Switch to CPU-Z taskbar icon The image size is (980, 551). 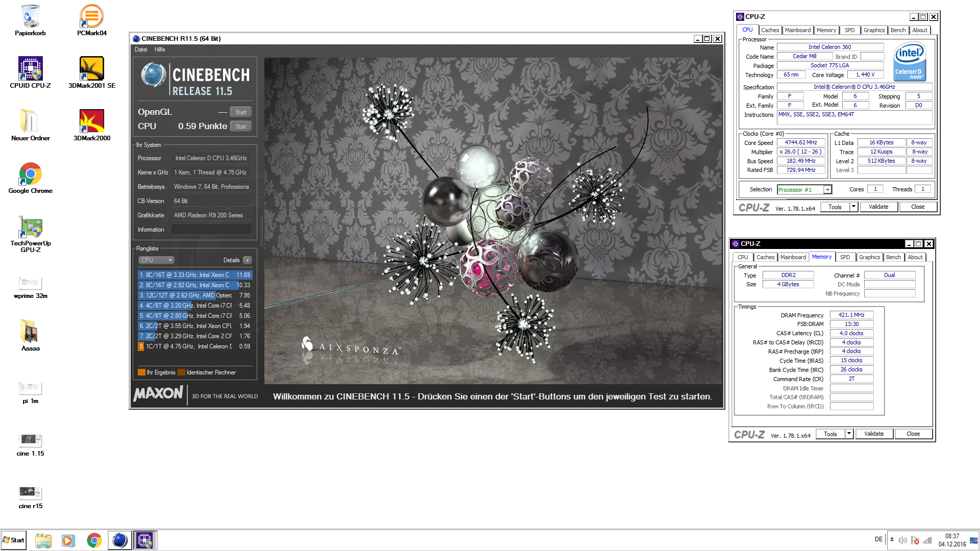coord(145,540)
